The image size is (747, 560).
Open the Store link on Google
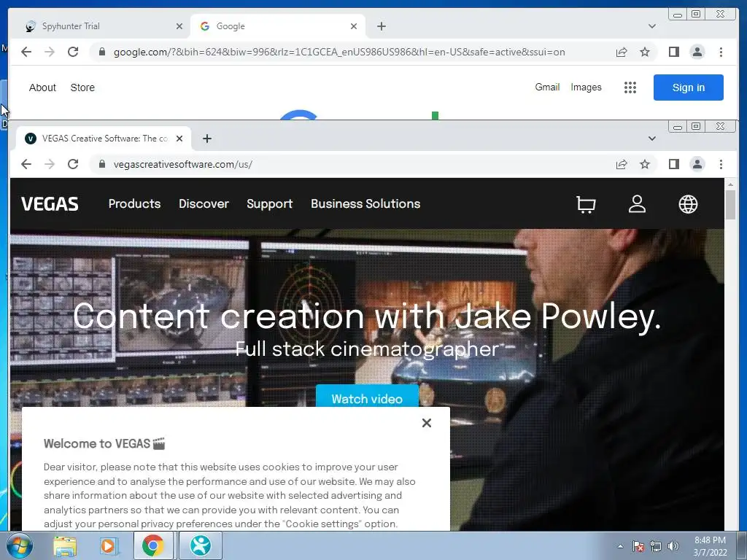(x=82, y=87)
